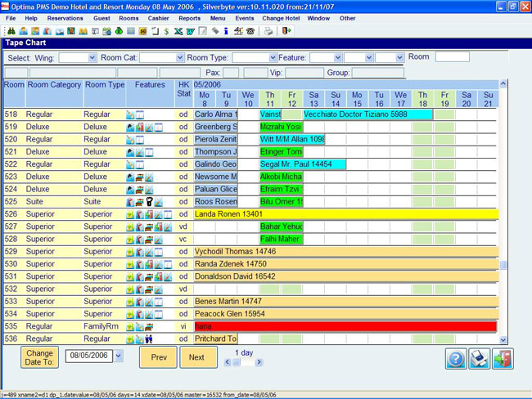The image size is (532, 399).
Task: Open the Room Type dropdown
Action: click(x=273, y=57)
